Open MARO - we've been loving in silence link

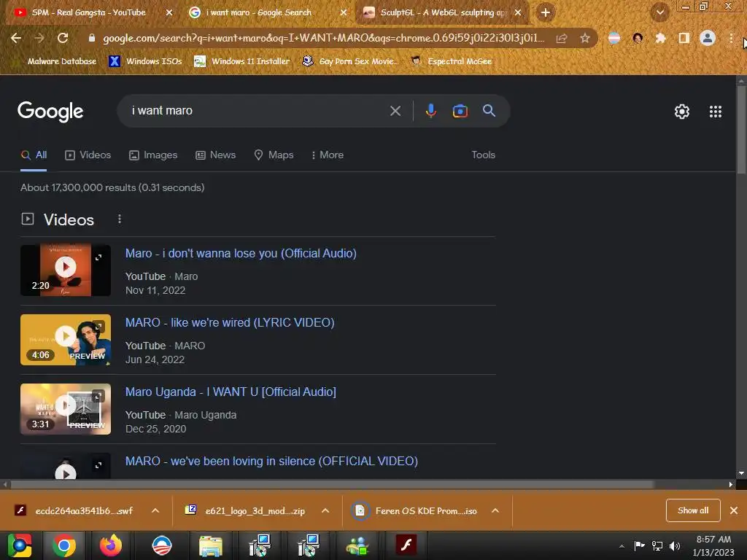click(271, 461)
